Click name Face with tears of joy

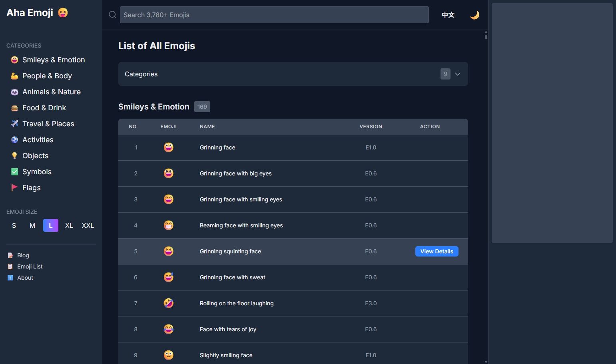tap(228, 329)
